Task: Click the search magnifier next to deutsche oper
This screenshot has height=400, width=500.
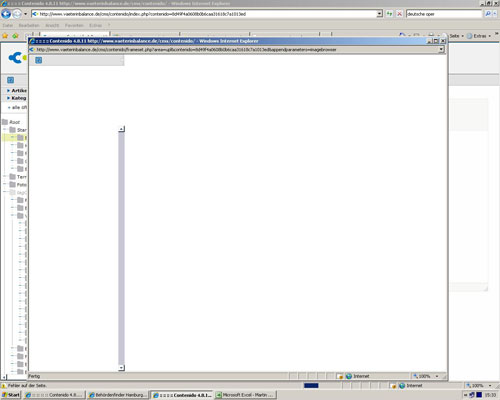Action: (x=488, y=14)
